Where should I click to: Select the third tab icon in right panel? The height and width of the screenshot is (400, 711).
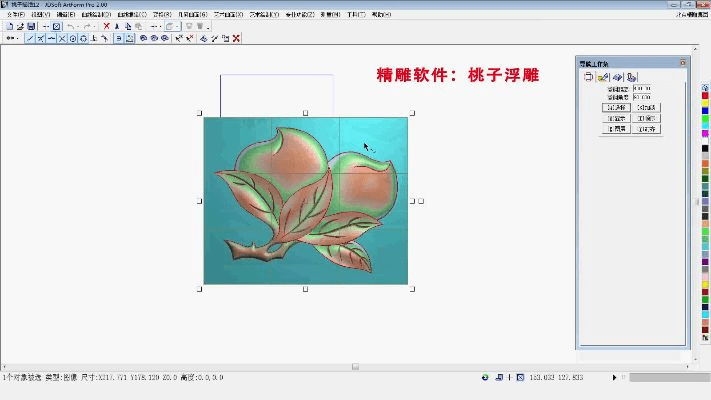[x=618, y=77]
